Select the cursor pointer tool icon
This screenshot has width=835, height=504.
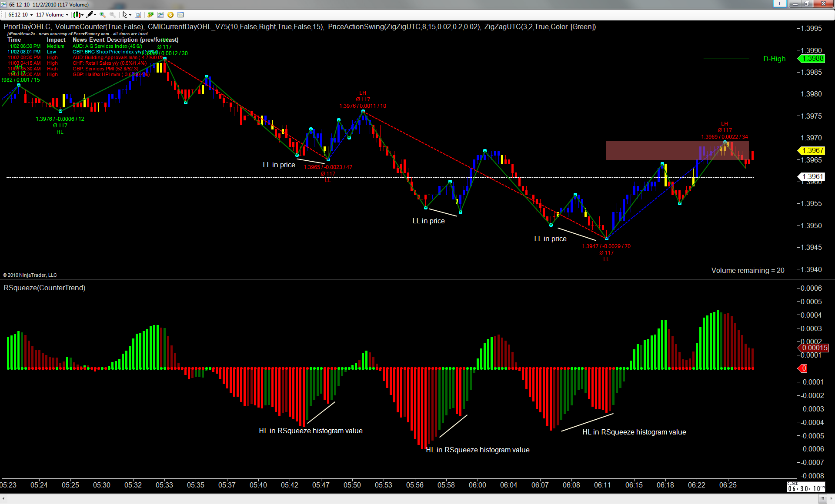(125, 15)
